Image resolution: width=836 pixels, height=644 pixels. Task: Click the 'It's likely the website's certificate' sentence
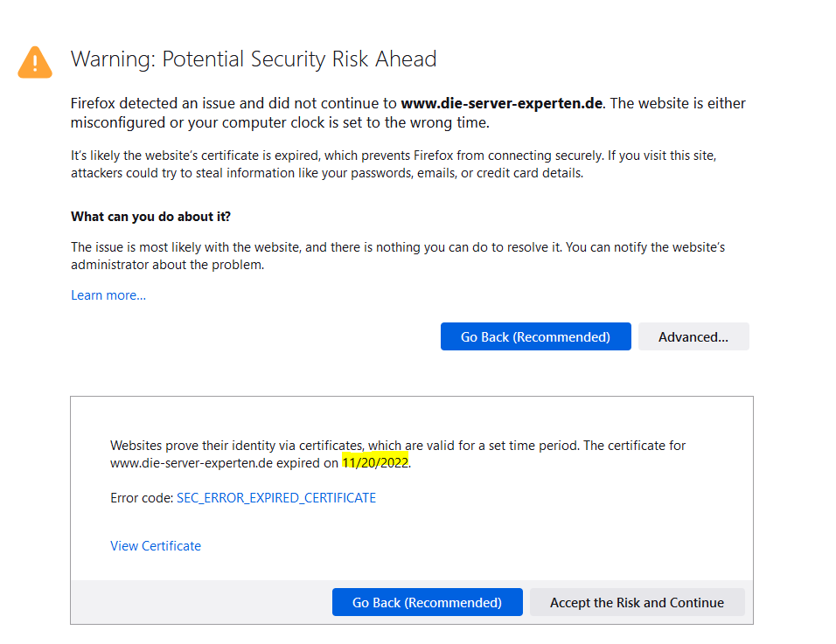pos(262,156)
